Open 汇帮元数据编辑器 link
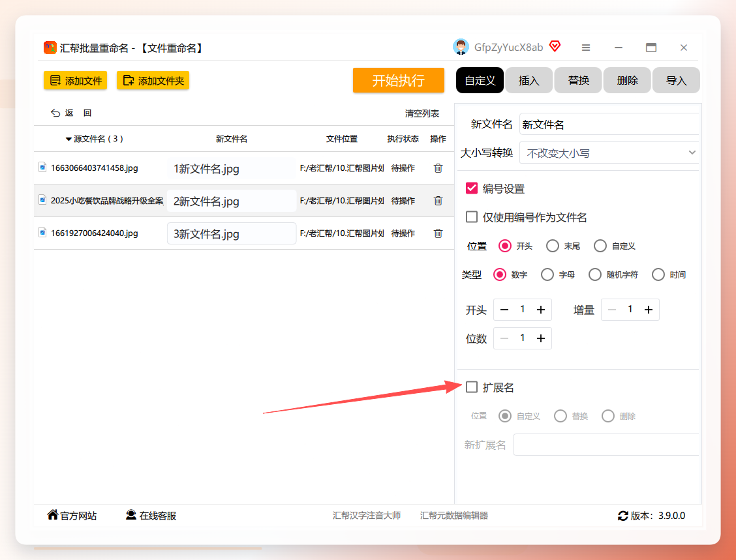Image resolution: width=736 pixels, height=560 pixels. coord(454,516)
